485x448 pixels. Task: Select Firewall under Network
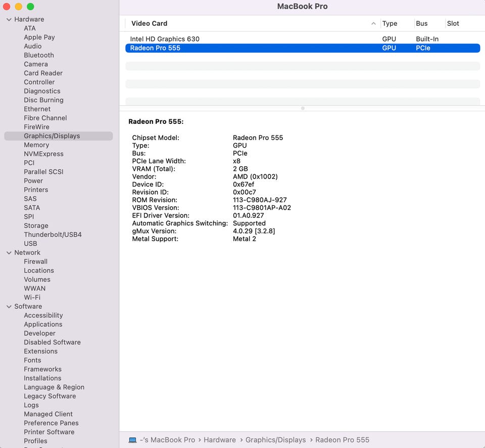pyautogui.click(x=35, y=261)
